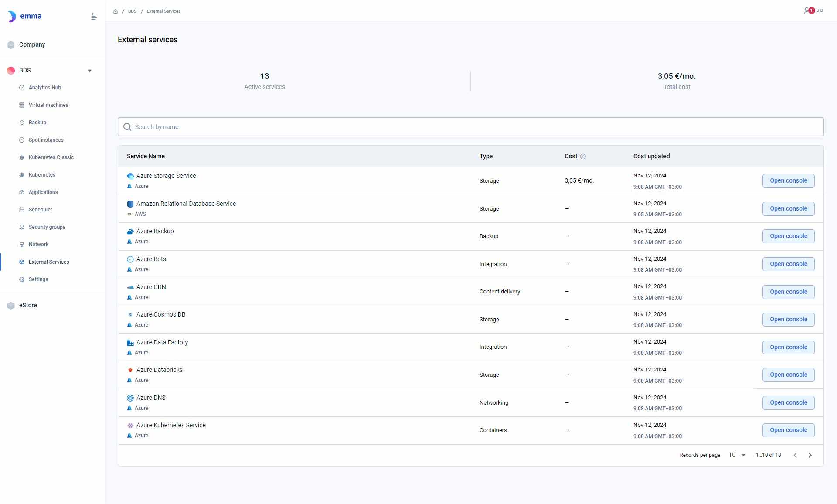
Task: Click the Azure Databricks icon
Action: [x=130, y=370]
